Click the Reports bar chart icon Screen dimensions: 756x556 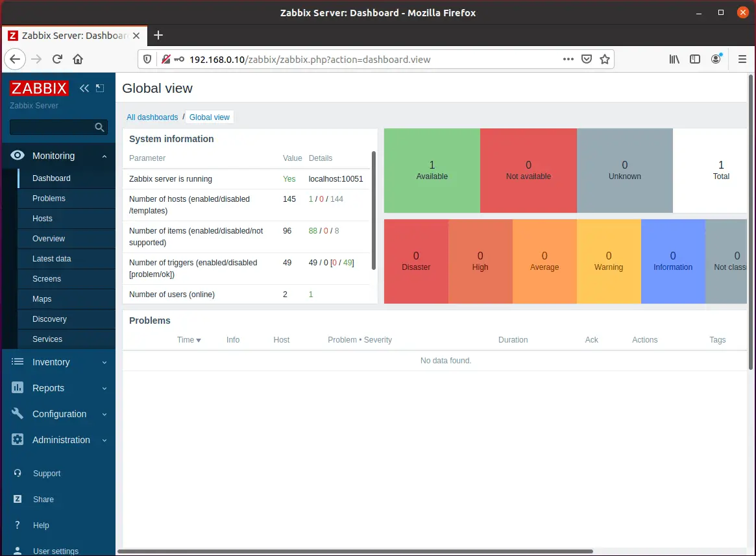[18, 388]
